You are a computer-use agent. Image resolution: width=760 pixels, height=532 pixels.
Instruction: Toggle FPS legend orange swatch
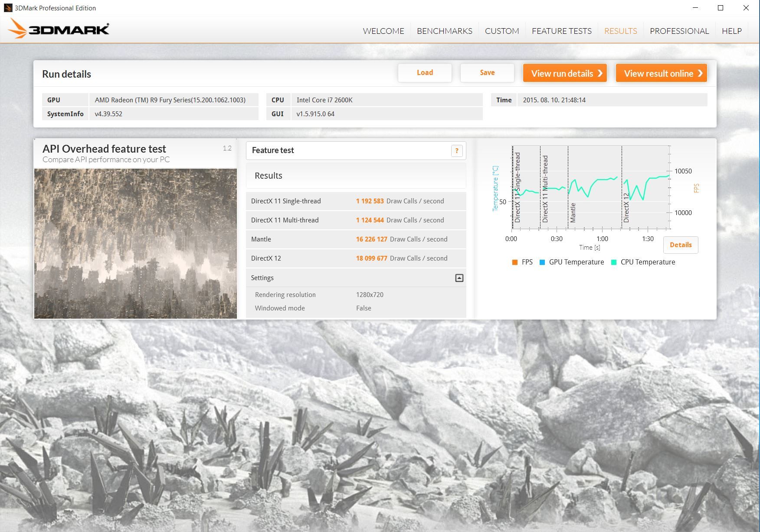515,262
